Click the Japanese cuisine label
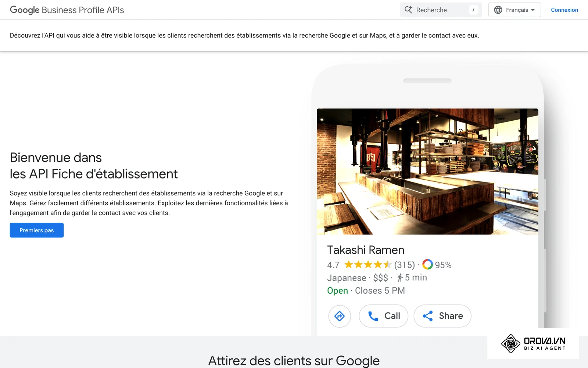Screen dimensions: 588x368 coord(347,278)
